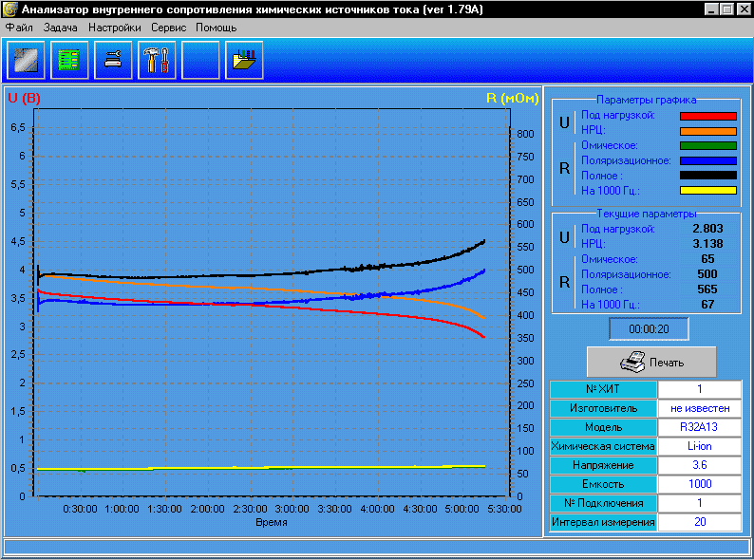Click the 800 resistance axis tick label
The height and width of the screenshot is (560, 754).
(525, 134)
